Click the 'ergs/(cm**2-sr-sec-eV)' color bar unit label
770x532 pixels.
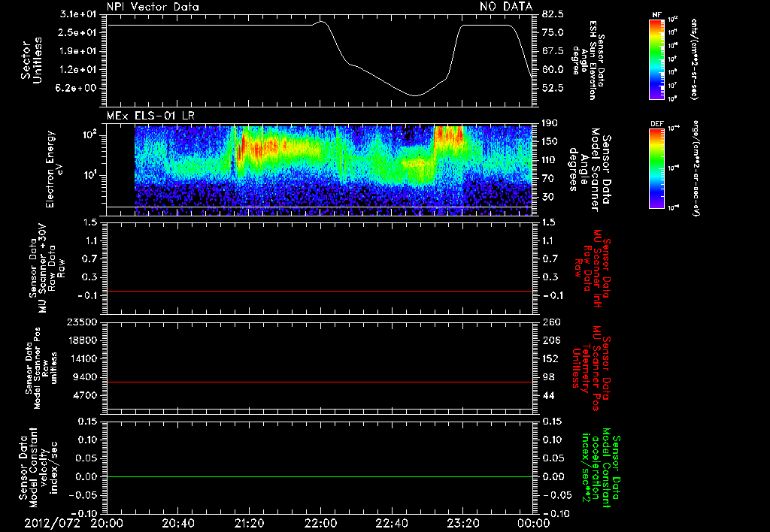696,168
